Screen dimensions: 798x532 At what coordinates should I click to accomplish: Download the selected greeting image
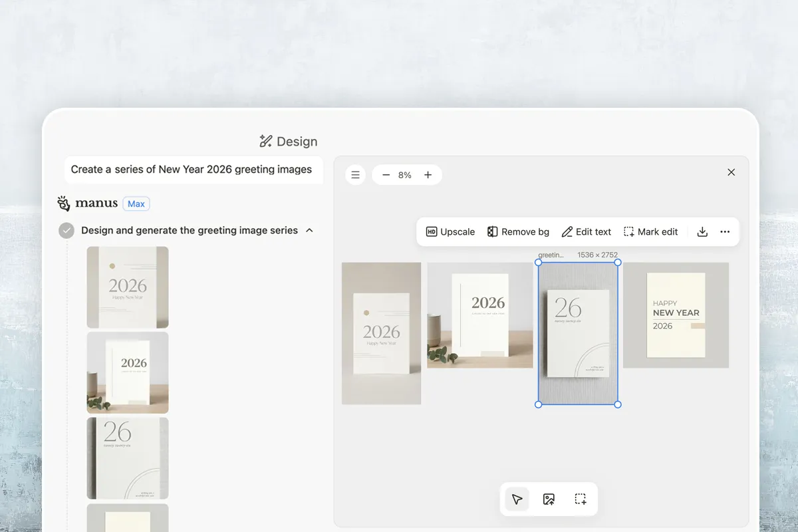click(702, 232)
